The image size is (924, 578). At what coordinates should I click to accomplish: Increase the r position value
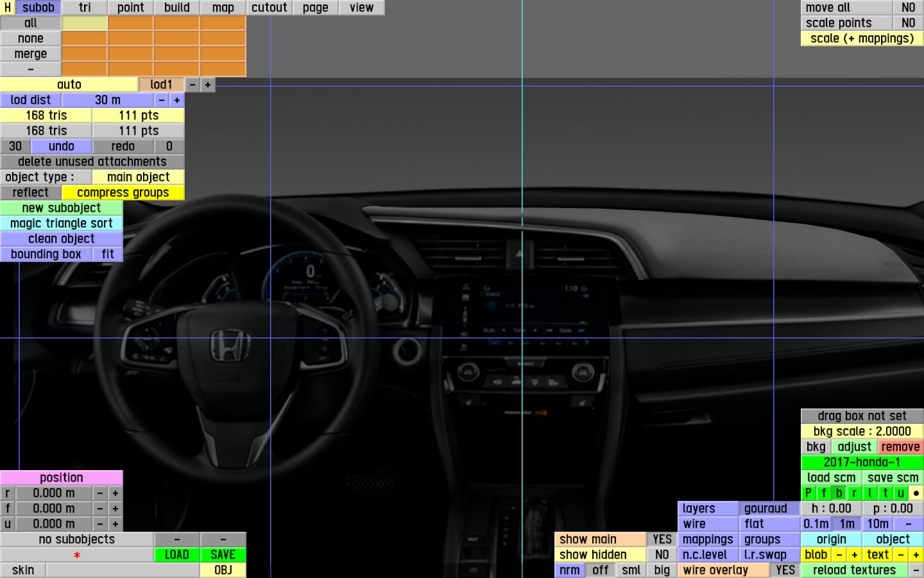click(x=116, y=493)
